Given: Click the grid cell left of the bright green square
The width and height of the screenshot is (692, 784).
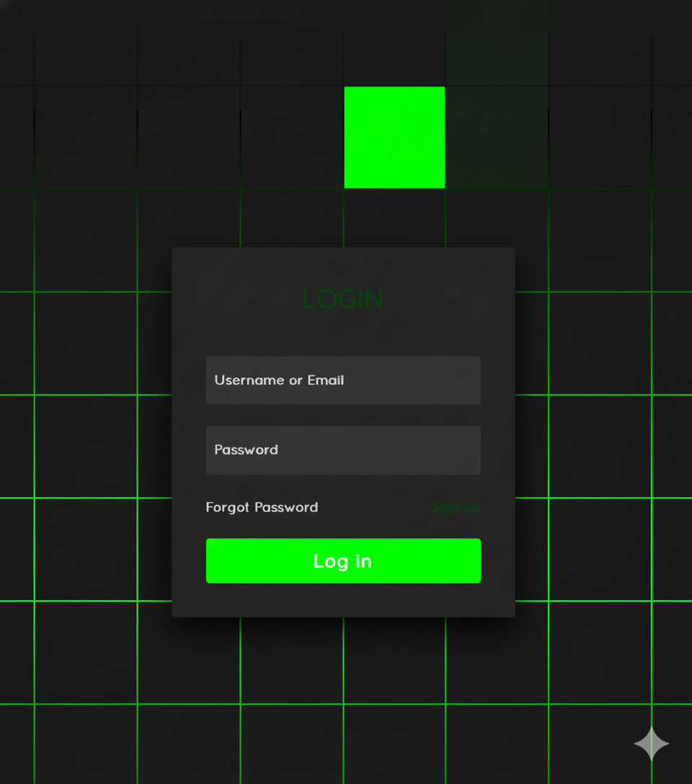Looking at the screenshot, I should [x=291, y=137].
